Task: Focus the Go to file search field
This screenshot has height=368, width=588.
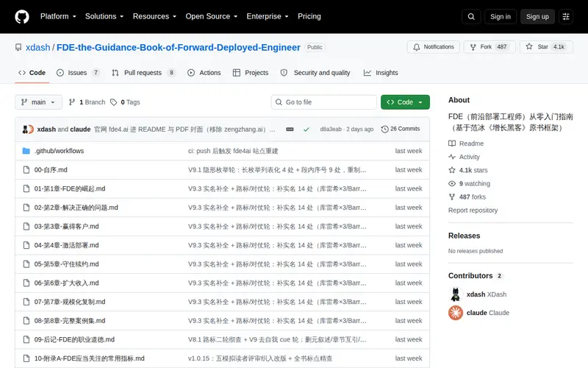Action: tap(324, 102)
